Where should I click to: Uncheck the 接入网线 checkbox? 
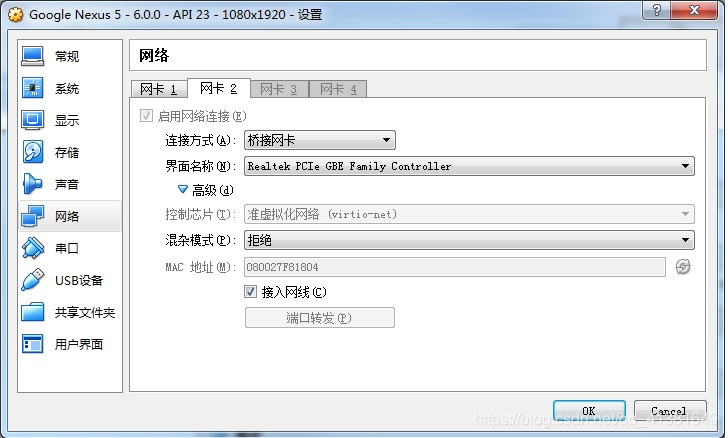(250, 292)
